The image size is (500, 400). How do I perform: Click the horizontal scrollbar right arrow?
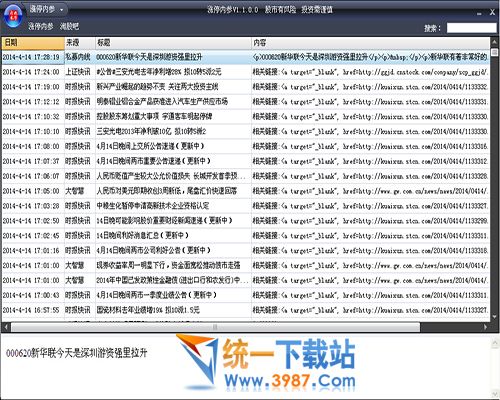tap(486, 327)
